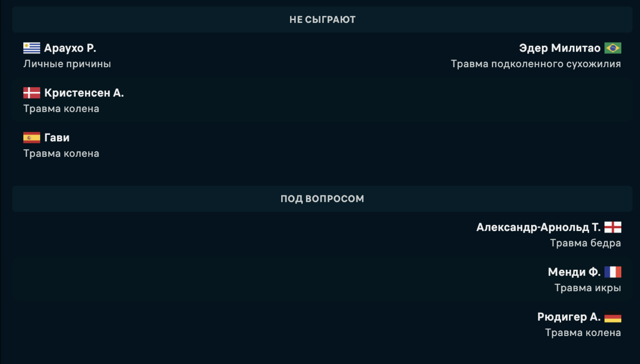This screenshot has height=364, width=640.
Task: Click the Germany flag beside Рюдигер А.
Action: click(613, 317)
